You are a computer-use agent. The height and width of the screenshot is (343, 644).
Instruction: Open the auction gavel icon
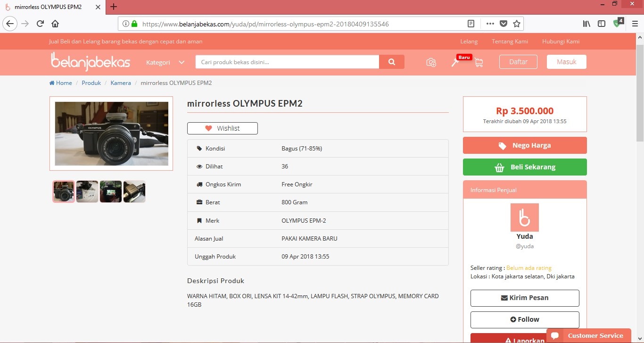455,62
